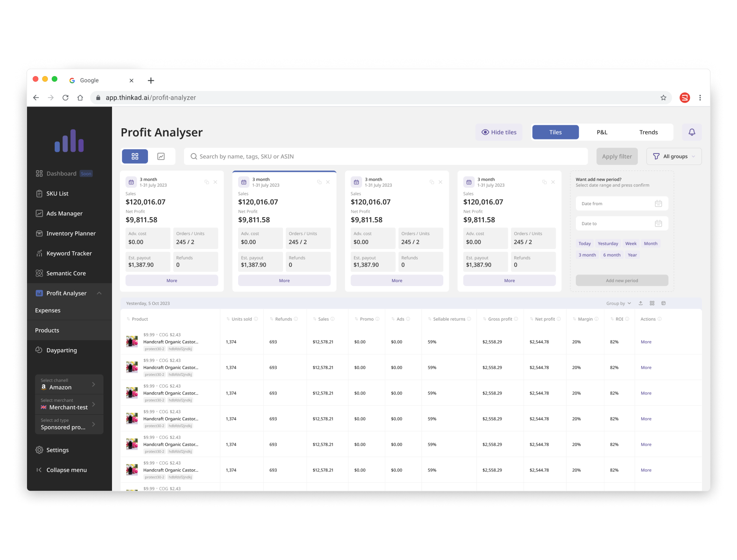Click More on first period tile

pyautogui.click(x=172, y=280)
